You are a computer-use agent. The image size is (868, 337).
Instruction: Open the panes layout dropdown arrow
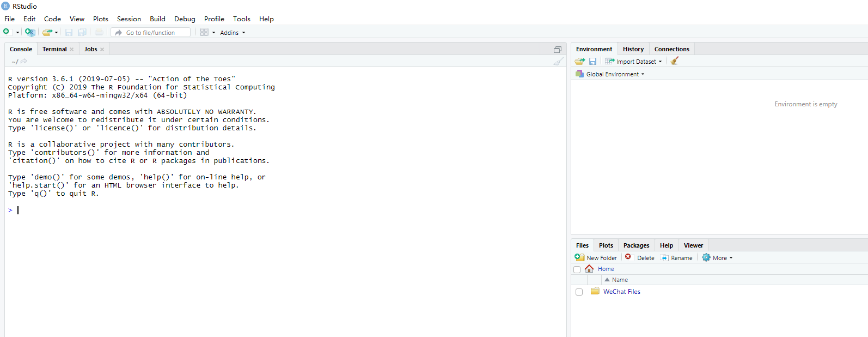[x=213, y=33]
